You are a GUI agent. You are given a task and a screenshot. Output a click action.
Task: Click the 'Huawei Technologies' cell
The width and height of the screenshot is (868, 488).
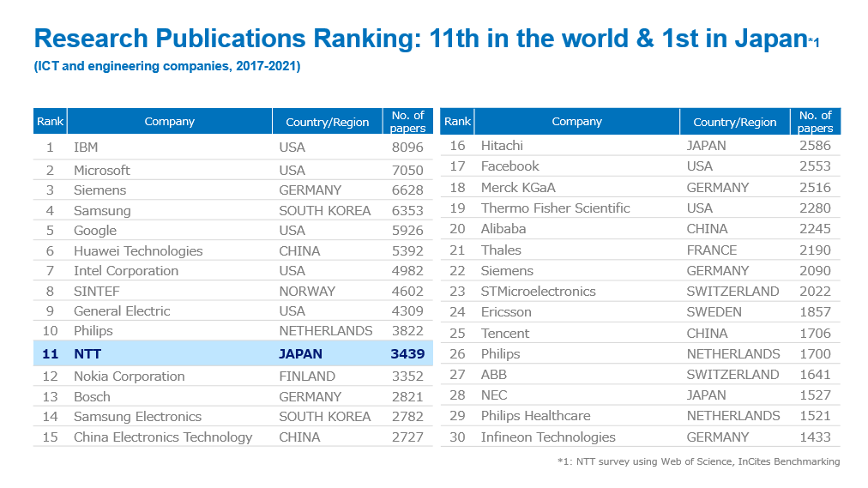[138, 251]
